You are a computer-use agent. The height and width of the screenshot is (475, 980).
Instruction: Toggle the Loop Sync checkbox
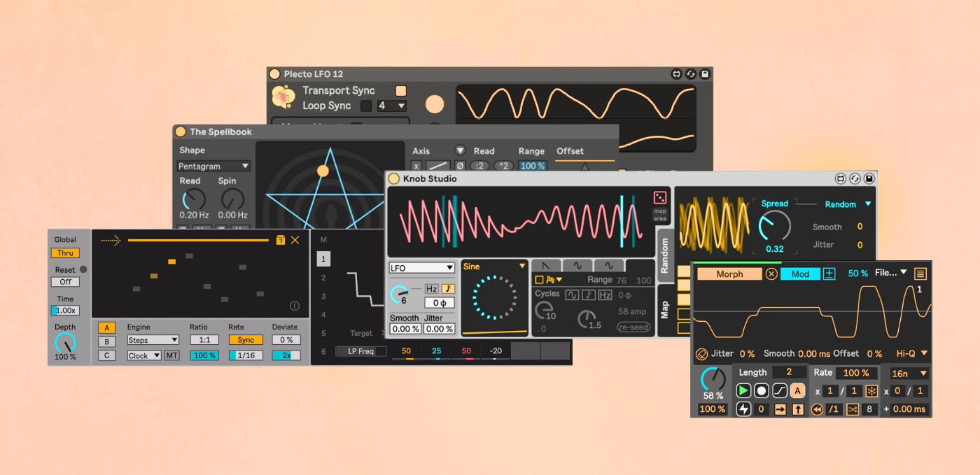point(365,106)
